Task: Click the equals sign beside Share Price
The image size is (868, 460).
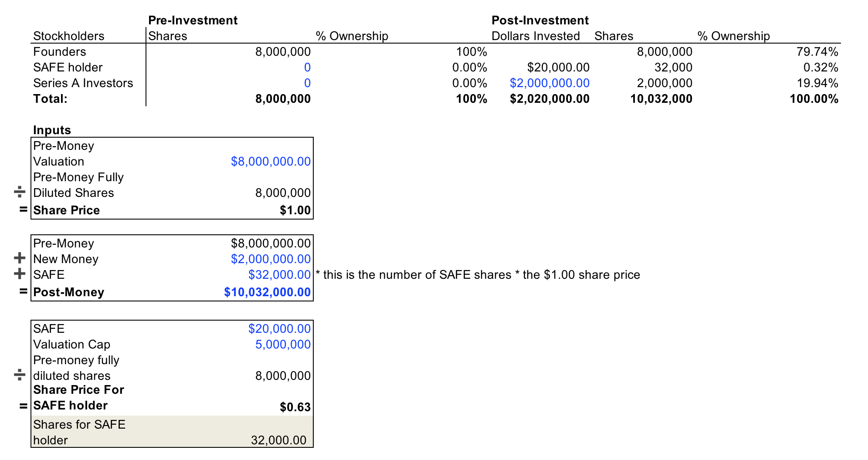Action: (24, 210)
